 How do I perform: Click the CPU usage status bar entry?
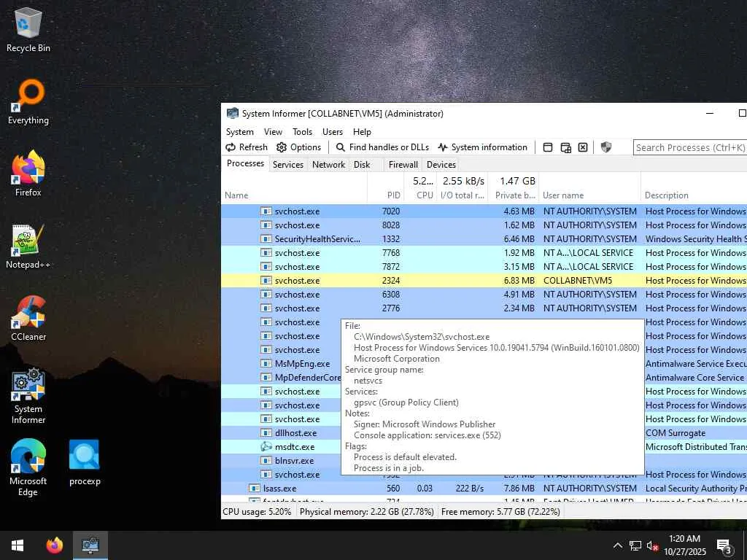point(258,512)
